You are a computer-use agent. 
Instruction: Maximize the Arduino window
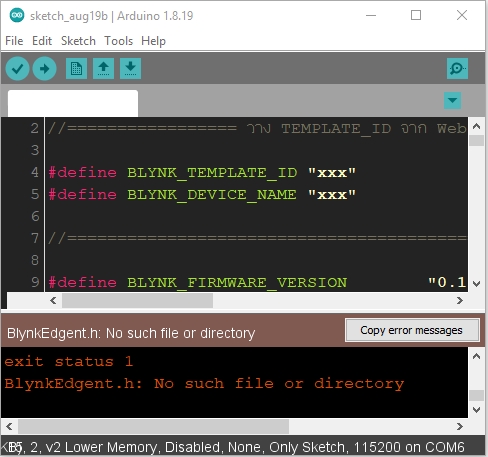tap(416, 15)
